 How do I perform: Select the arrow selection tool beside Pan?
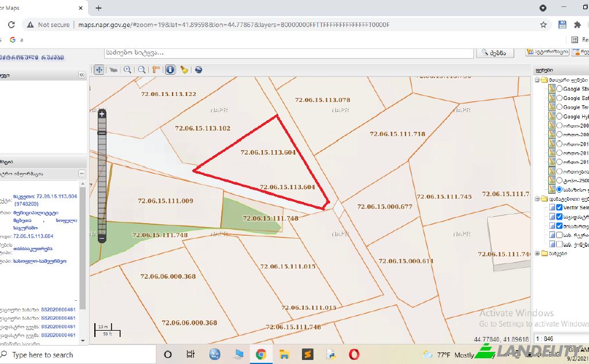tap(113, 70)
